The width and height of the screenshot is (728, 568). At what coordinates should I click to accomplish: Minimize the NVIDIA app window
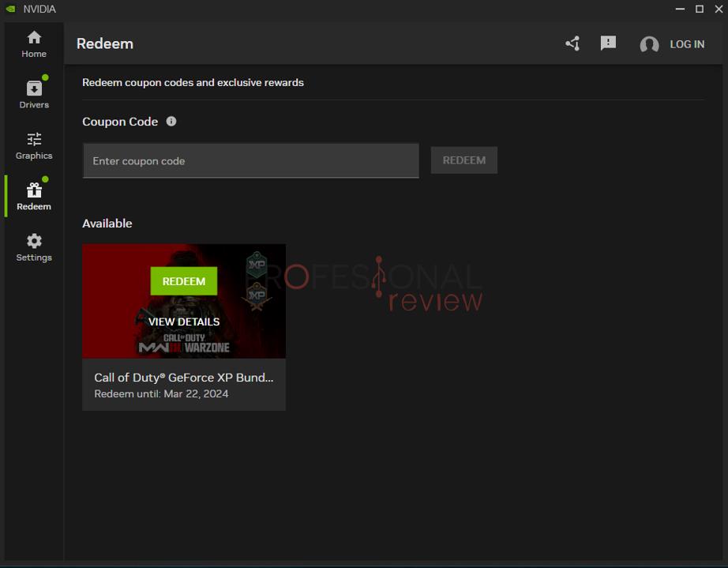point(680,9)
